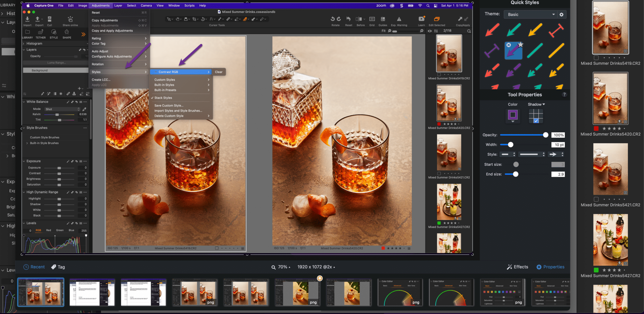
Task: Adjust the Tool Properties Opacity slider
Action: click(524, 135)
